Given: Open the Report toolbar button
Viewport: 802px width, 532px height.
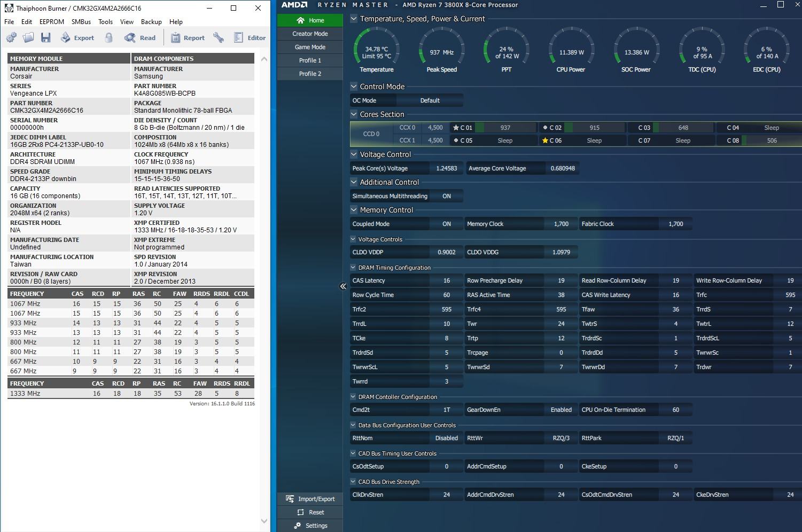Looking at the screenshot, I should [x=188, y=37].
